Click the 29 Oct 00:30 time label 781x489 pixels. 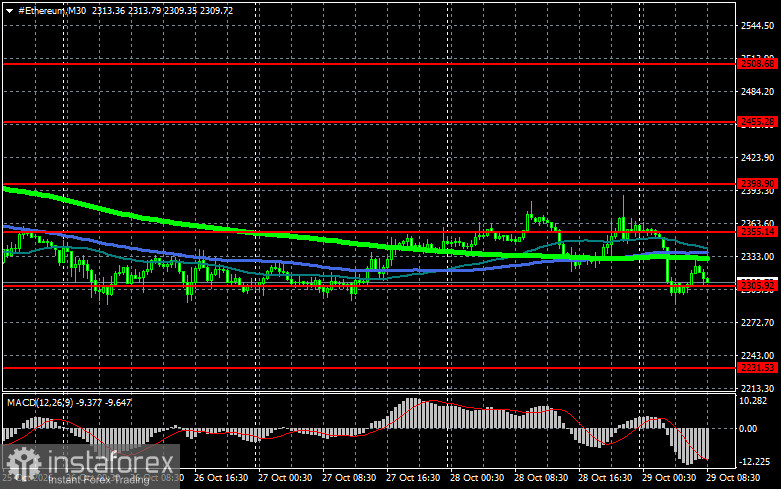point(669,478)
